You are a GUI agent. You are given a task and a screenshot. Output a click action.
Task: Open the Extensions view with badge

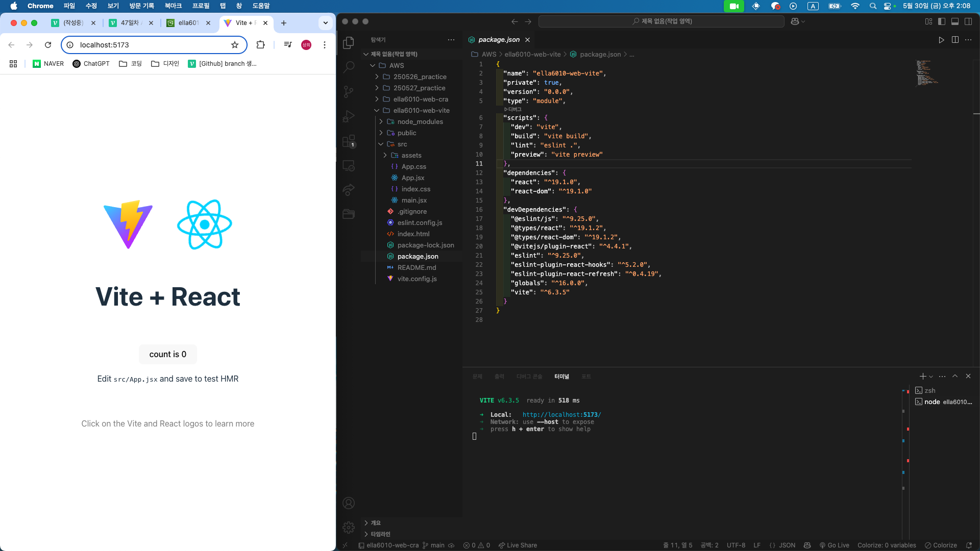[349, 141]
